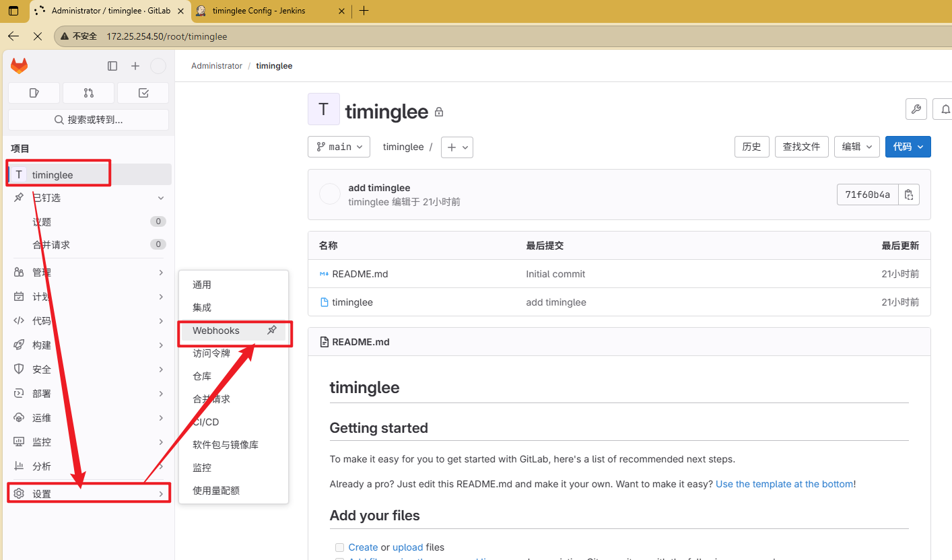
Task: Choose Webhooks in settings flyout
Action: click(234, 330)
